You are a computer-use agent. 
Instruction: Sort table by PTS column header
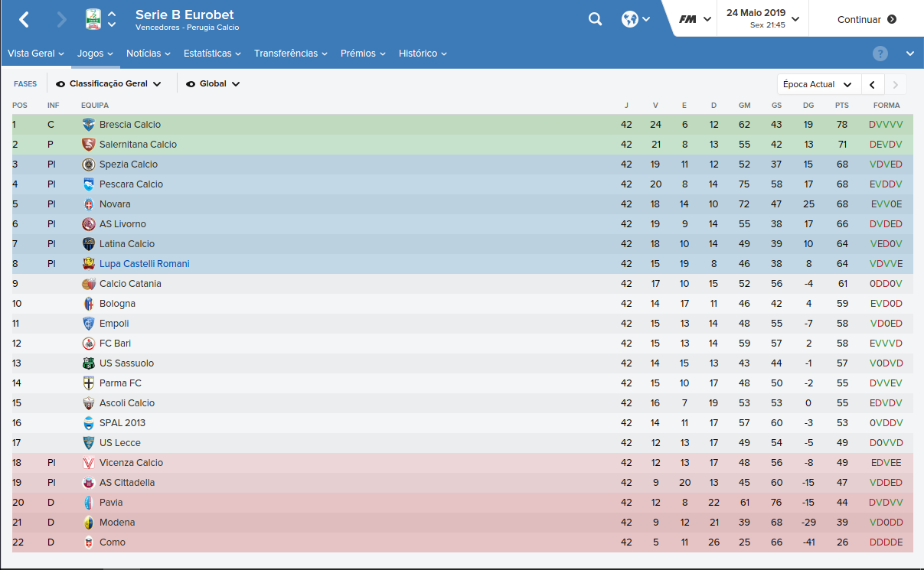click(x=842, y=106)
